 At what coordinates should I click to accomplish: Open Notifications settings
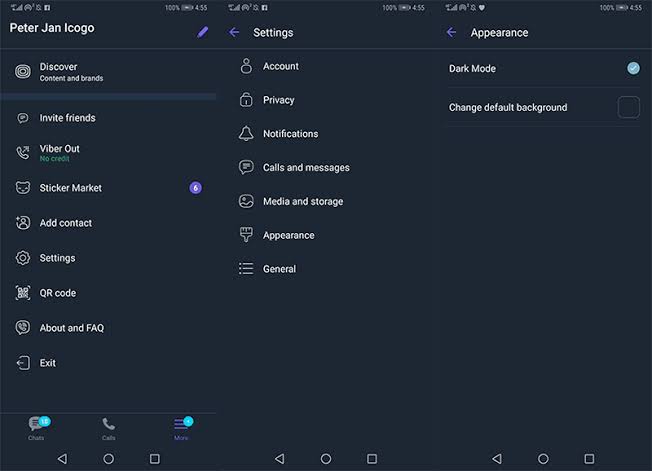[x=291, y=134]
